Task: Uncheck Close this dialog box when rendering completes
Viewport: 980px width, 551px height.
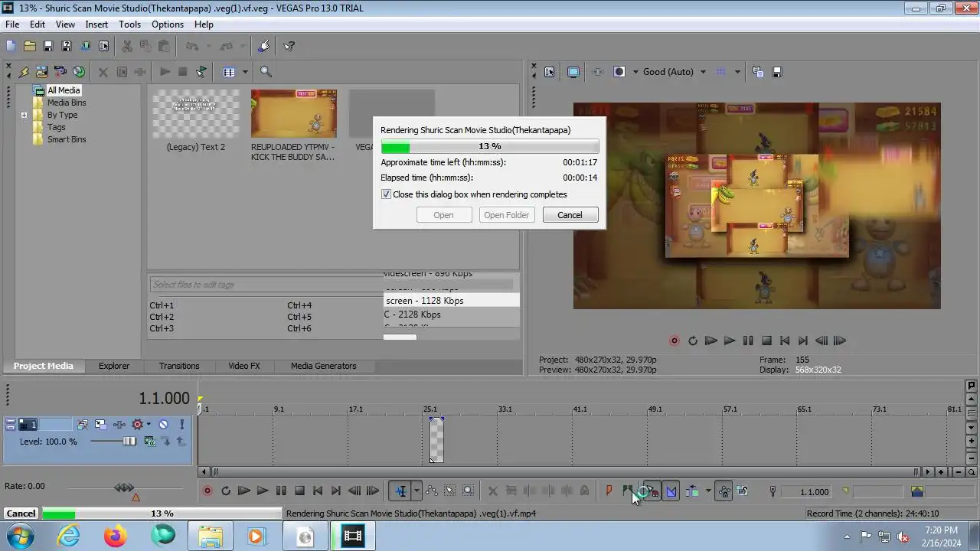Action: point(387,194)
